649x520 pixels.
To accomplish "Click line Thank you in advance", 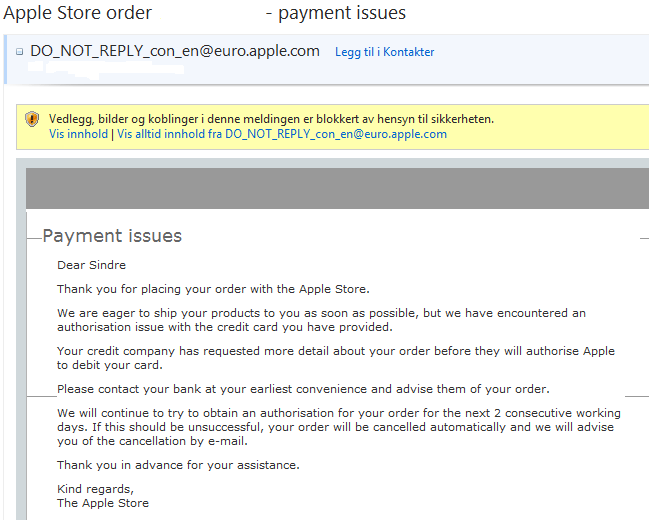I will coord(178,465).
